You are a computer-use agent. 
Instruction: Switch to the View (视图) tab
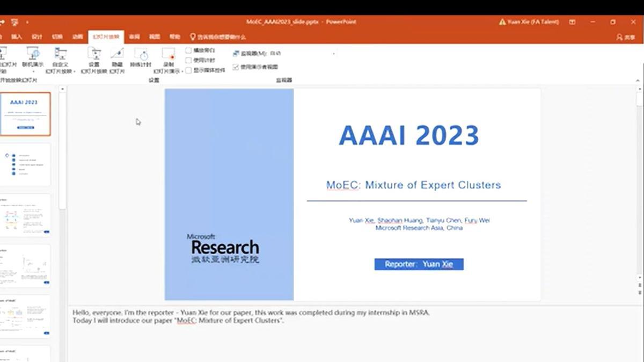(155, 37)
